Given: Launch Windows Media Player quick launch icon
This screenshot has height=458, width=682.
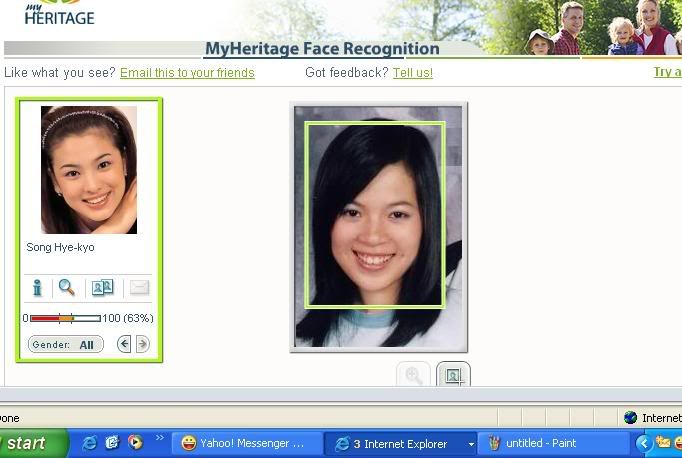Looking at the screenshot, I should (135, 443).
